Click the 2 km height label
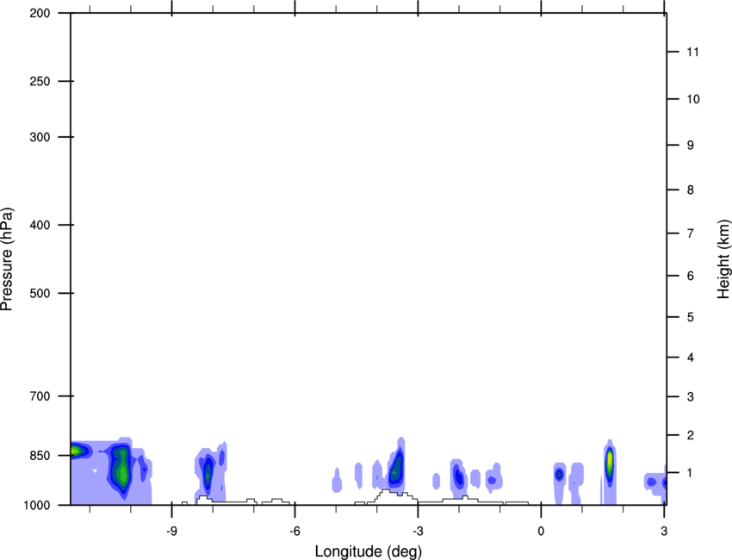The width and height of the screenshot is (732, 560). point(690,435)
